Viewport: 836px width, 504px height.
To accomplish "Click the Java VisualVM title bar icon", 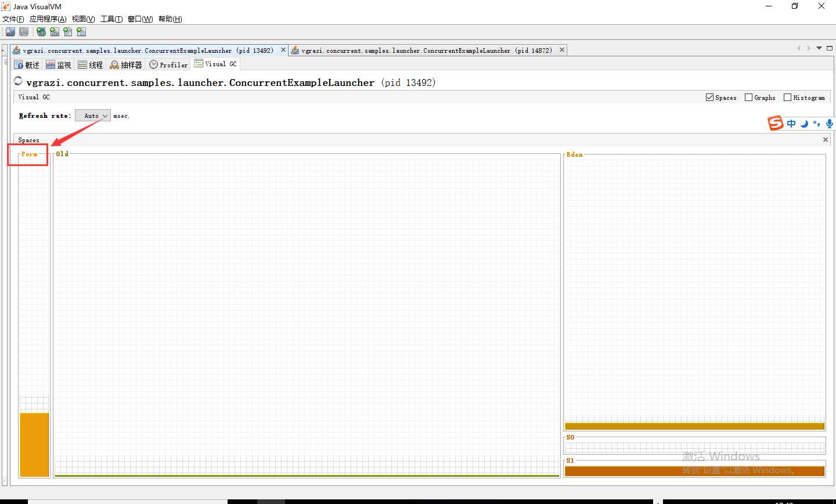I will (6, 6).
